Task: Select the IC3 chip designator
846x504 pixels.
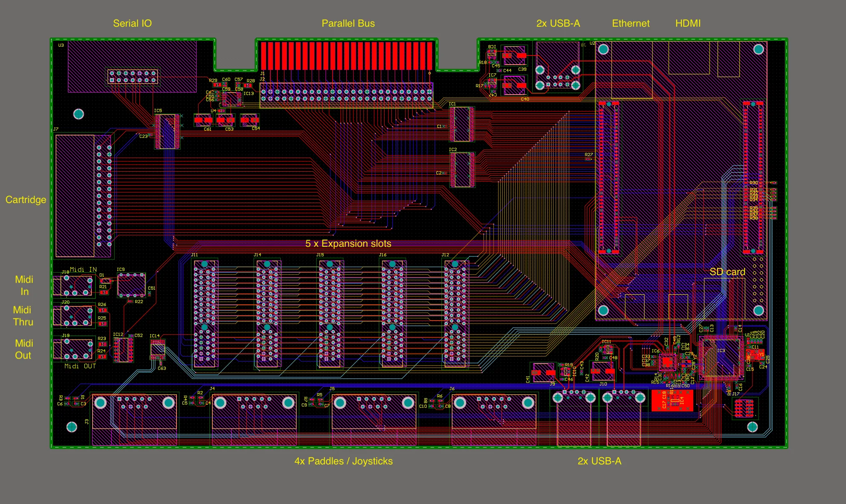Action: click(x=721, y=351)
